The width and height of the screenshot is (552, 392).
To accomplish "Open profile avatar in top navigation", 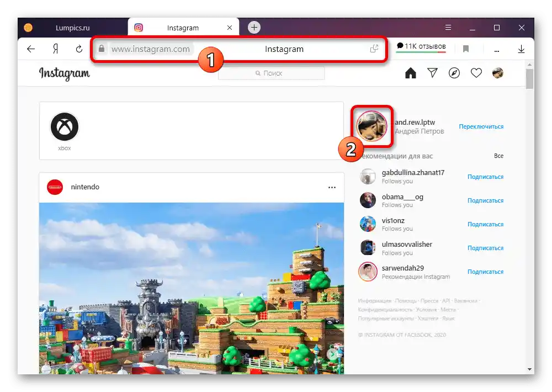I will (x=498, y=73).
